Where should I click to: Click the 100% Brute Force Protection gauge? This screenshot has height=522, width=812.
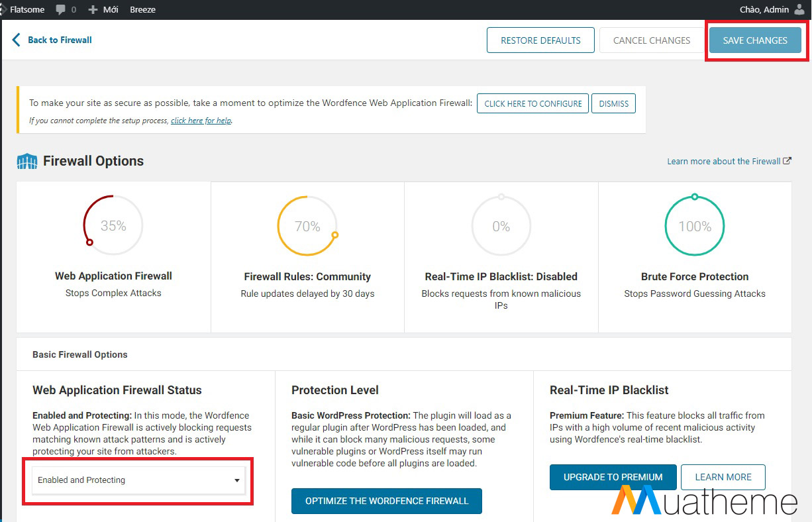pyautogui.click(x=695, y=227)
